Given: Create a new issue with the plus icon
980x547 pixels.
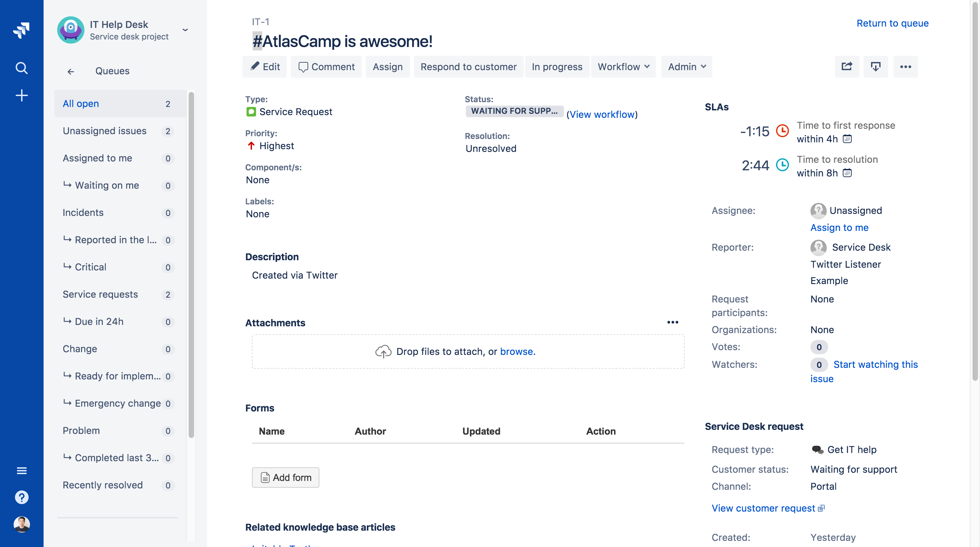Looking at the screenshot, I should 22,95.
